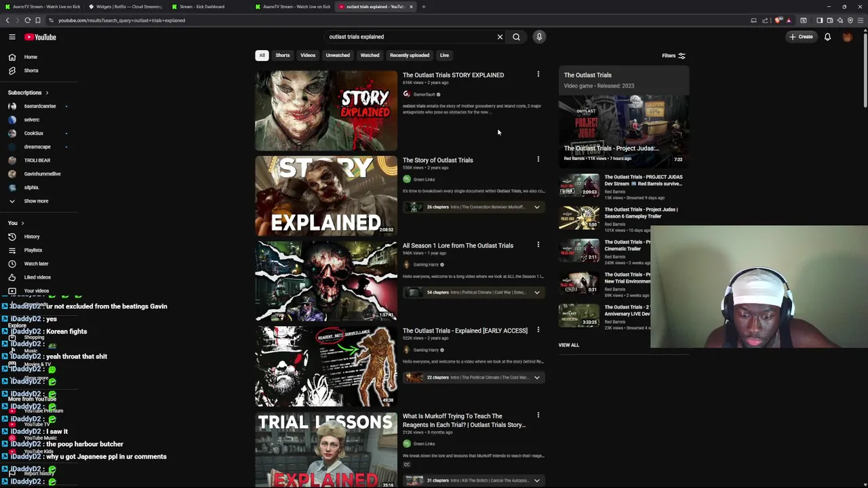Screen dimensions: 868x488
Task: Open more options for All Season 1 Lore
Action: [538, 245]
